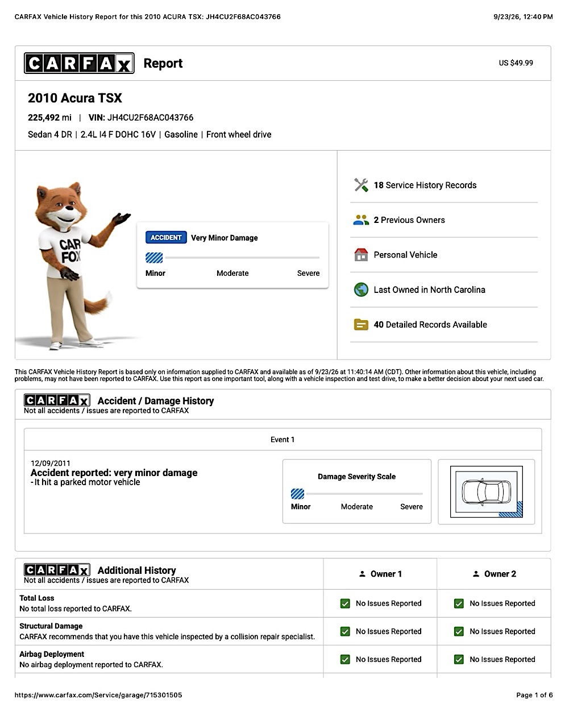The height and width of the screenshot is (728, 565).
Task: Click the globe icon for Last Owned location
Action: click(x=361, y=289)
